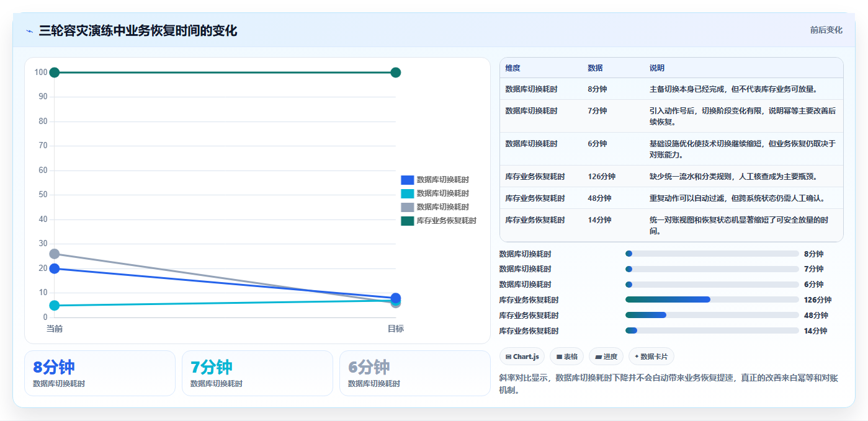Viewport: 868px width, 421px height.
Task: Click the 7分钟 cell in the table
Action: 597,111
